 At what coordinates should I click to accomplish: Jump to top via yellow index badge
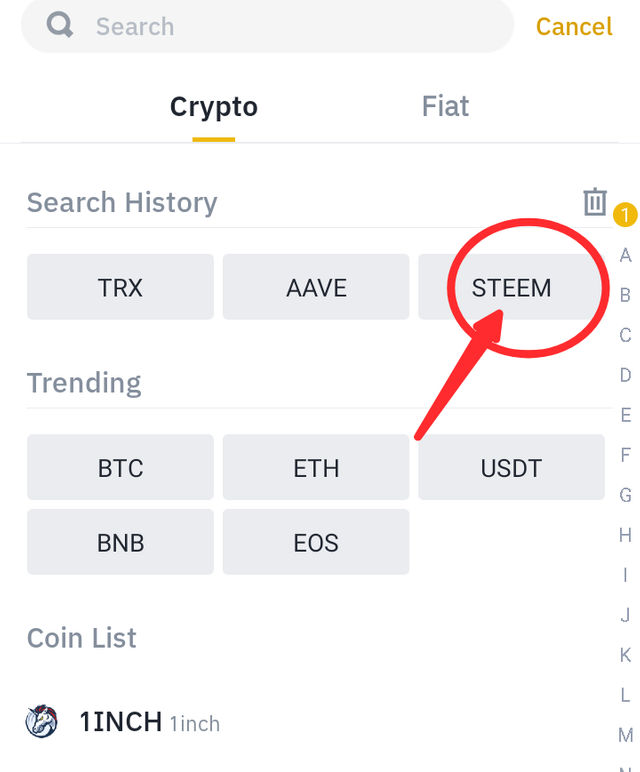(x=625, y=214)
